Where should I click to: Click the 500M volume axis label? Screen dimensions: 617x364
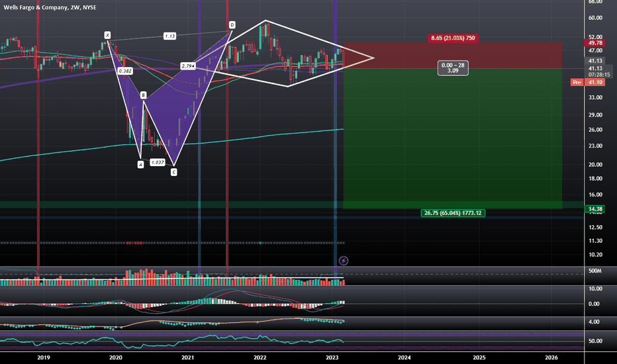click(x=595, y=271)
